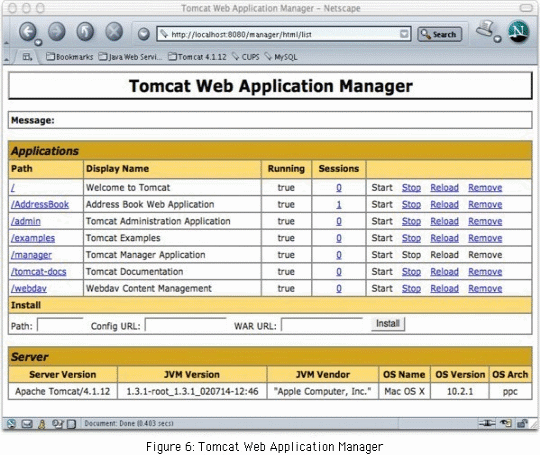
Task: Stop the /examples application
Action: pyautogui.click(x=411, y=238)
